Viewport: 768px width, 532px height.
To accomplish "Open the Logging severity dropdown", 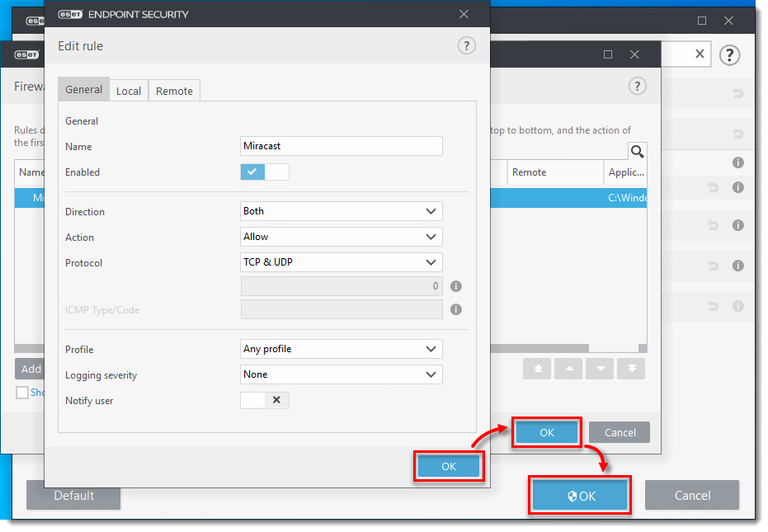I will 341,374.
